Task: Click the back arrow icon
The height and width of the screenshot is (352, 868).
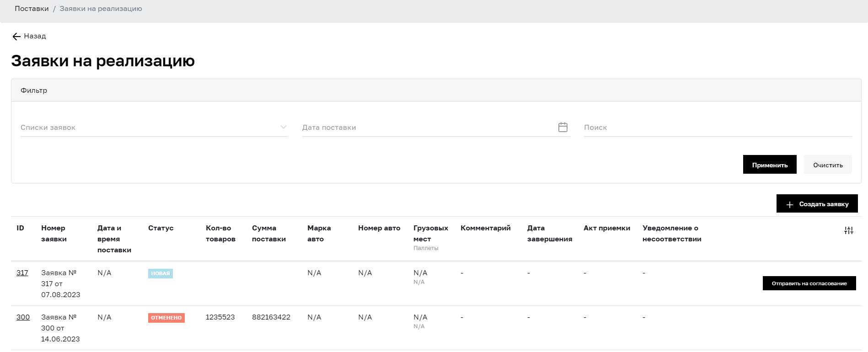Action: [16, 37]
